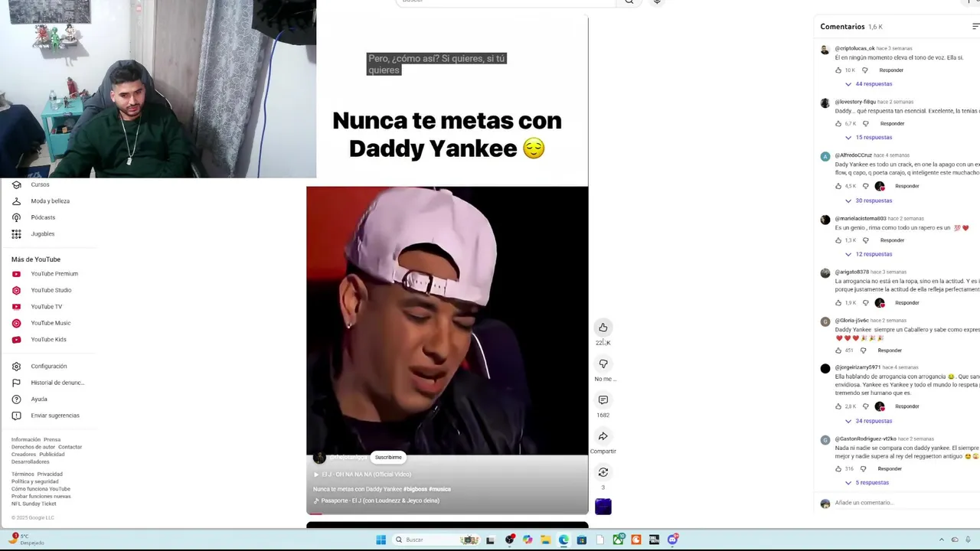Screen dimensions: 980x551
Task: Open YouTube Premium link
Action: (x=54, y=274)
